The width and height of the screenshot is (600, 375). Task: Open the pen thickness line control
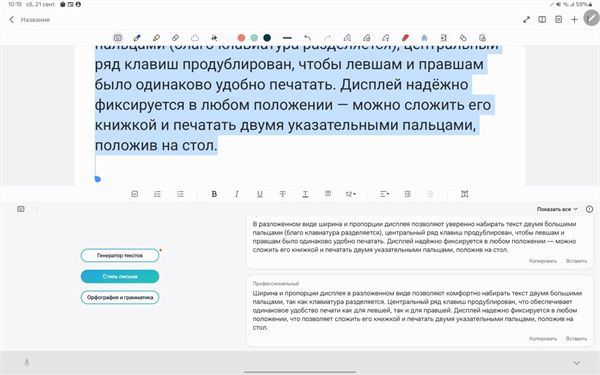(287, 38)
